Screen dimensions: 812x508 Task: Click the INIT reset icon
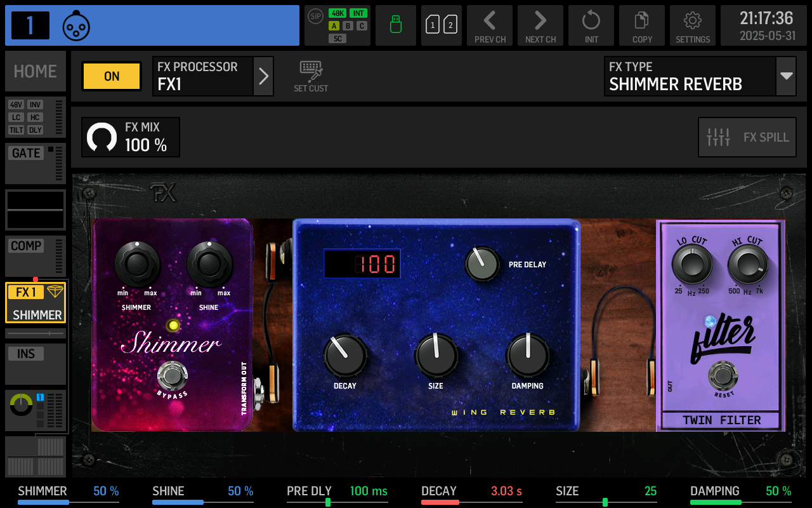coord(591,25)
